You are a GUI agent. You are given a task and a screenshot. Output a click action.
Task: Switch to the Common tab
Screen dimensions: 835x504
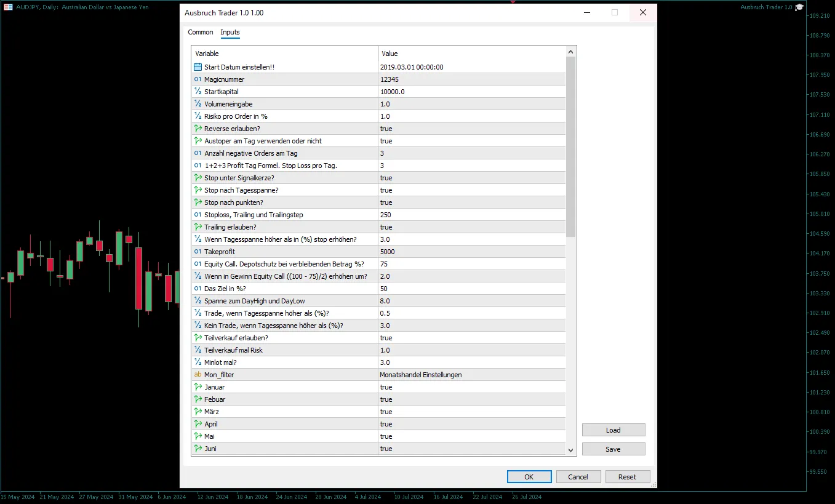click(x=201, y=32)
